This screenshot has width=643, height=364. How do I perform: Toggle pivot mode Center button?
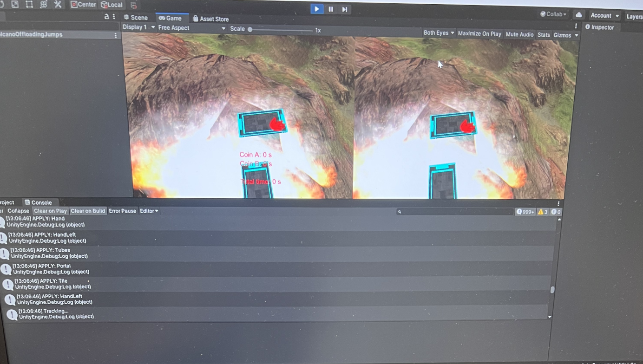[x=84, y=5]
